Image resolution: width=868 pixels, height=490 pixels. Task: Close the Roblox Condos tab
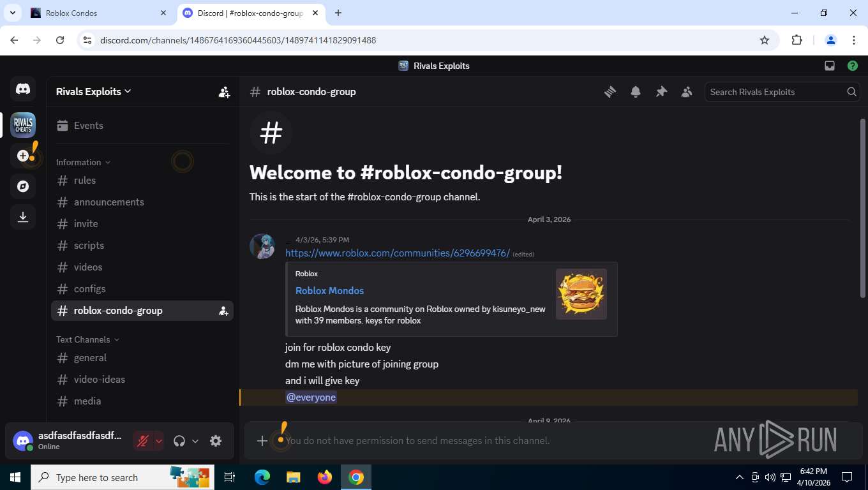pos(163,13)
